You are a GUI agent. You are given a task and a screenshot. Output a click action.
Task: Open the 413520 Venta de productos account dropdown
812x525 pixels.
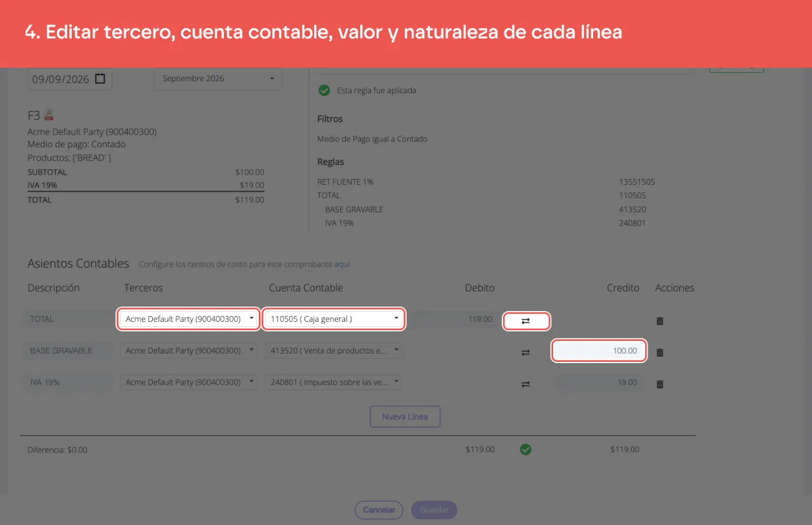334,350
